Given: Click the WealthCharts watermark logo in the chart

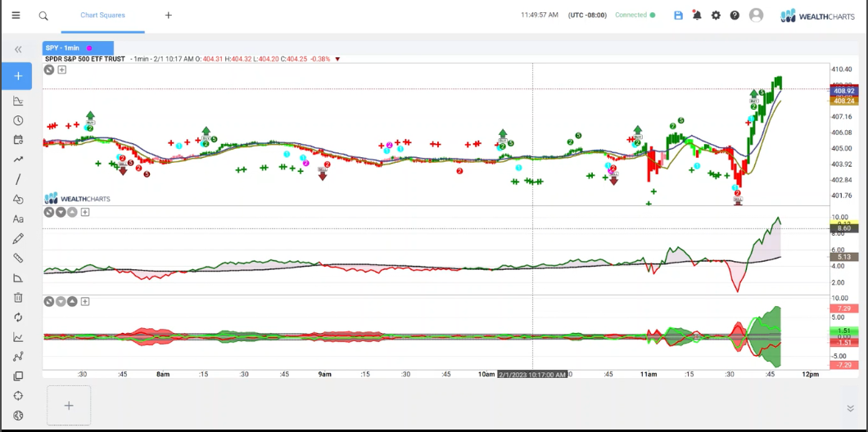Looking at the screenshot, I should point(77,199).
